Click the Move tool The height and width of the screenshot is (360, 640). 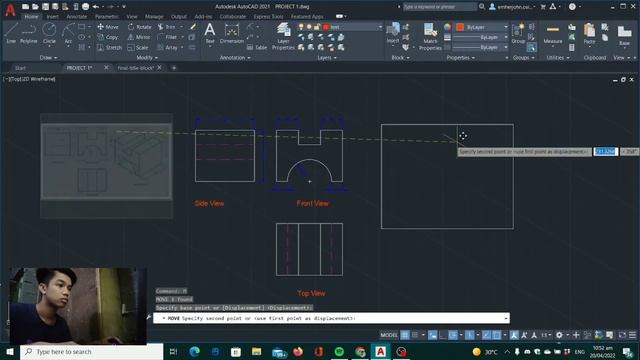coord(108,27)
